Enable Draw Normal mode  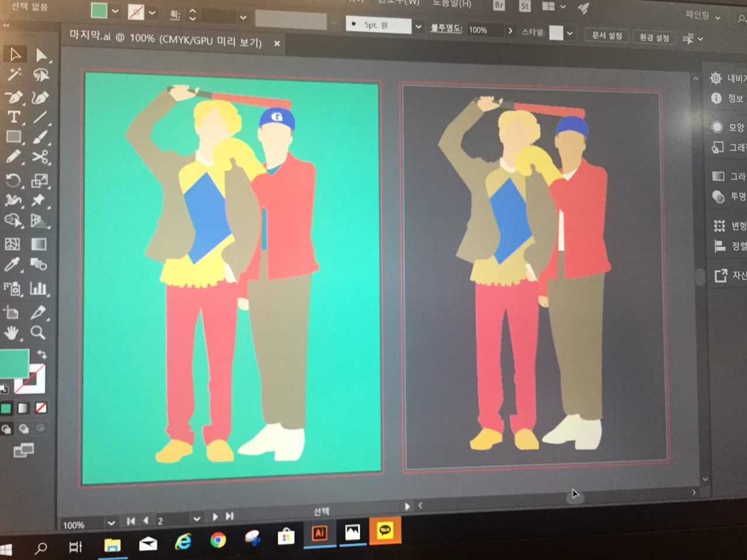[6, 429]
